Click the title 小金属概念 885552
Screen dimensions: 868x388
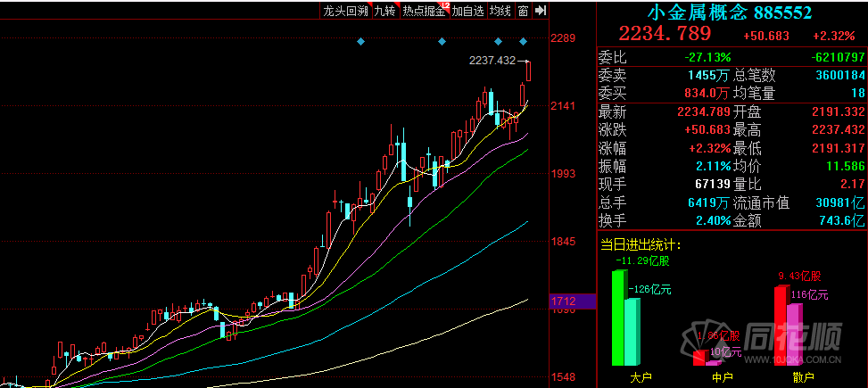coord(730,12)
